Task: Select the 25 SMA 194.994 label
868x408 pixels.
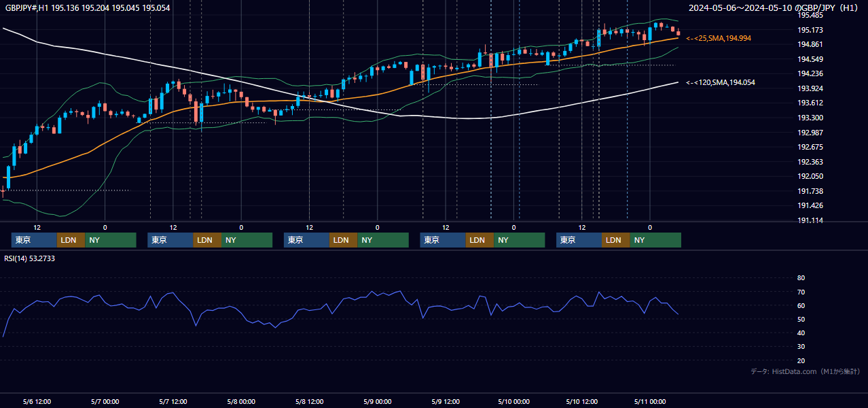Action: [719, 38]
